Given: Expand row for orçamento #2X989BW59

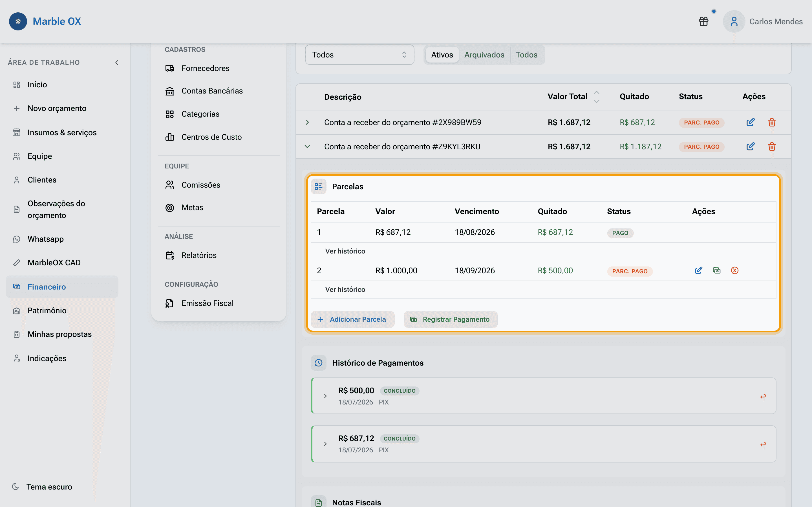Looking at the screenshot, I should [x=307, y=123].
